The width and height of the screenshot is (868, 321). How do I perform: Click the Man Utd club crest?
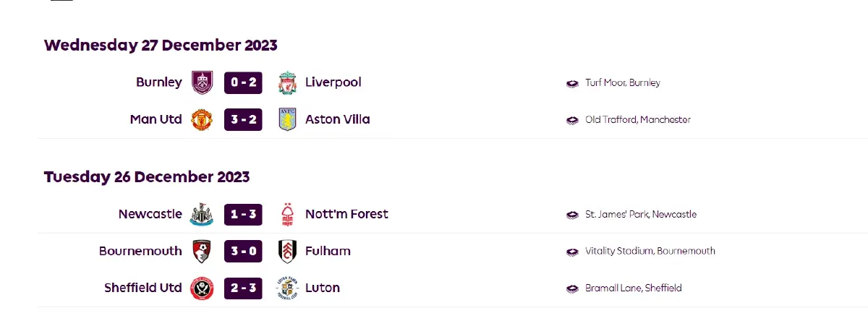pos(202,119)
